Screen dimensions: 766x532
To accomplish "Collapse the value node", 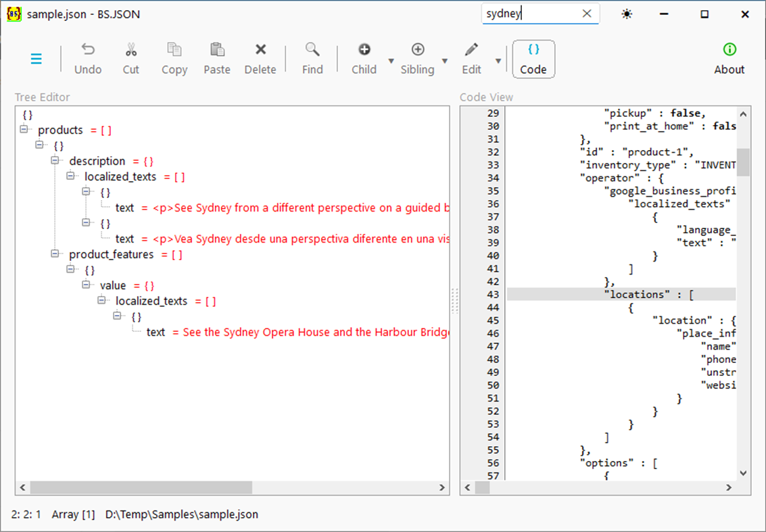I will click(87, 285).
